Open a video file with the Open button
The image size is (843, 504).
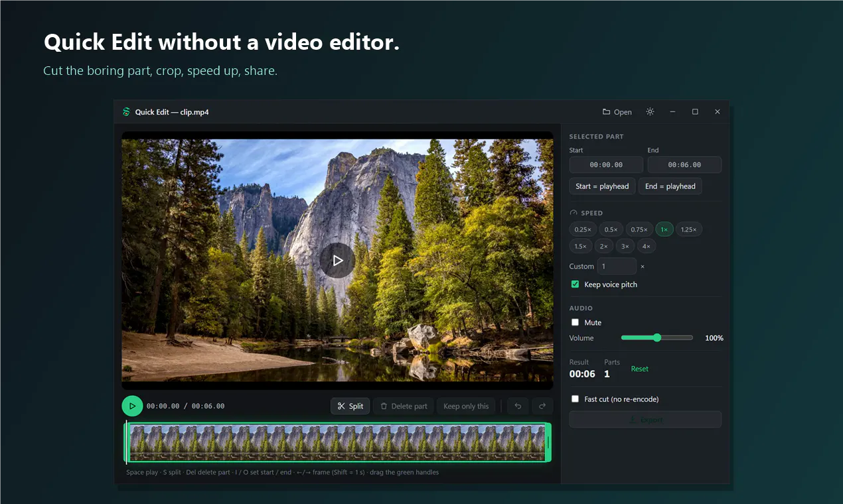(617, 112)
